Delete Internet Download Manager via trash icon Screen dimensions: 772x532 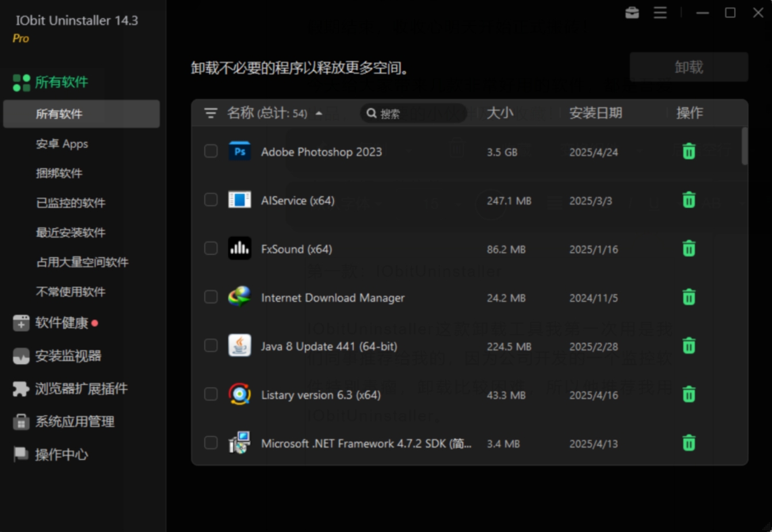[x=689, y=297]
